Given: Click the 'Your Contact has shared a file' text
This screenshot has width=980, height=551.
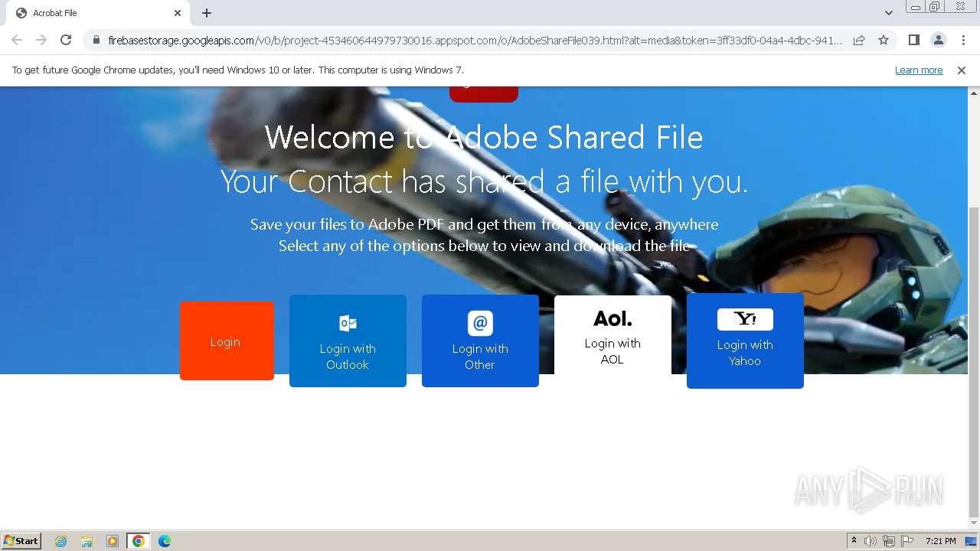Looking at the screenshot, I should pyautogui.click(x=484, y=182).
